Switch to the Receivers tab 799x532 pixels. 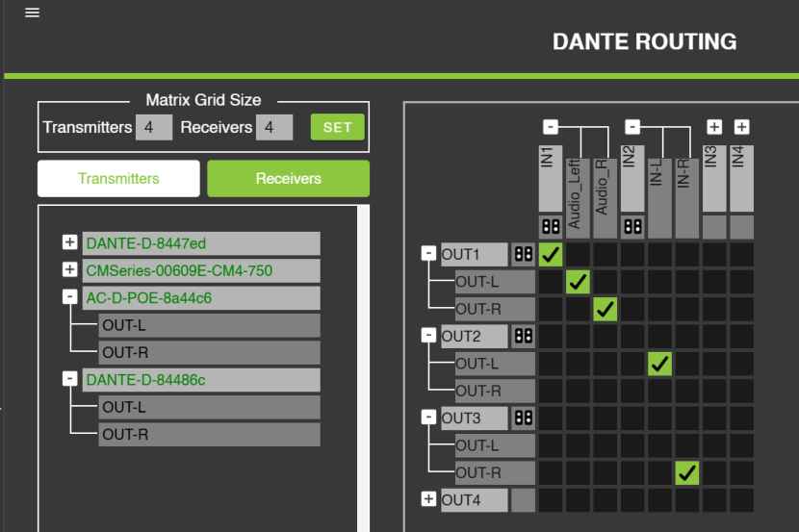point(289,179)
